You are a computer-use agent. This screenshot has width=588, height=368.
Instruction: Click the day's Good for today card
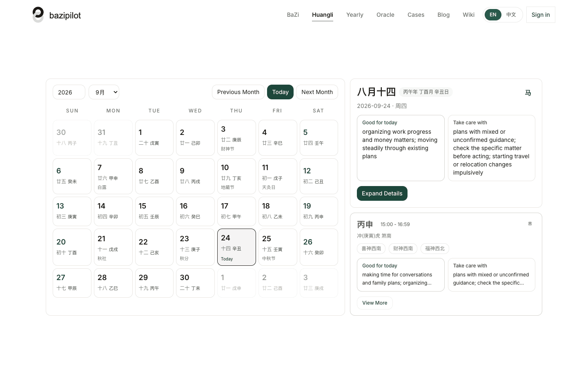pos(401,148)
